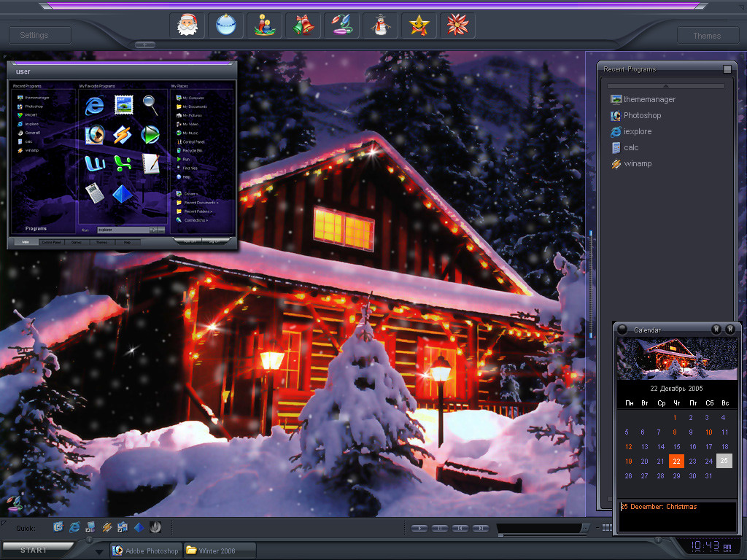Screen dimensions: 747x560
Task: Click the player next track button
Action: (x=480, y=528)
